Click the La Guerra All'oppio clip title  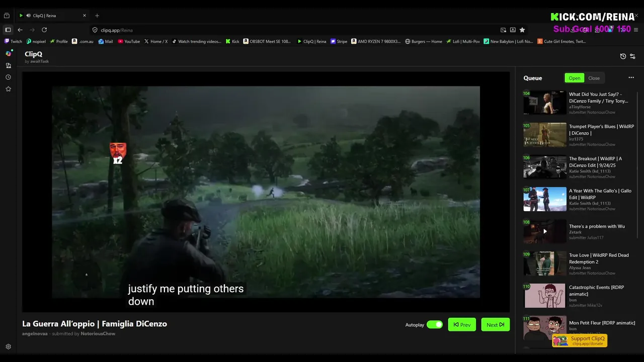click(x=95, y=324)
